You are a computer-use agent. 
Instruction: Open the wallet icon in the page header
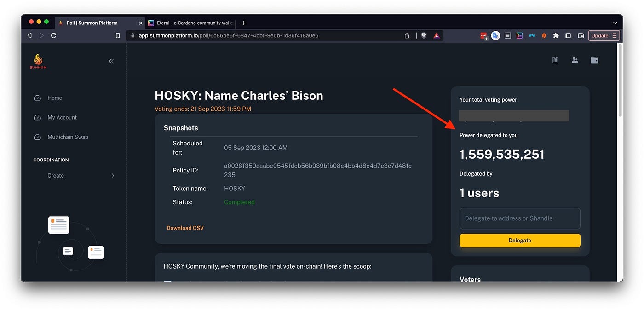coord(594,60)
